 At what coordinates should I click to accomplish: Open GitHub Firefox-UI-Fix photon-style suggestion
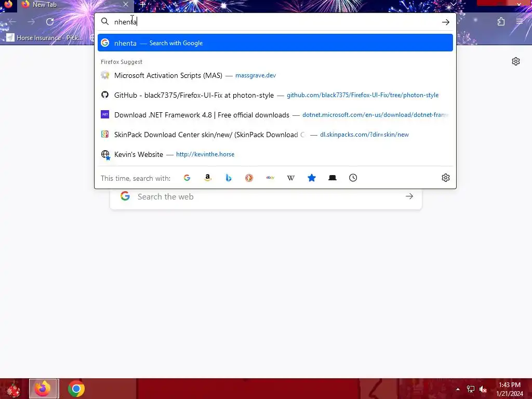(x=275, y=95)
